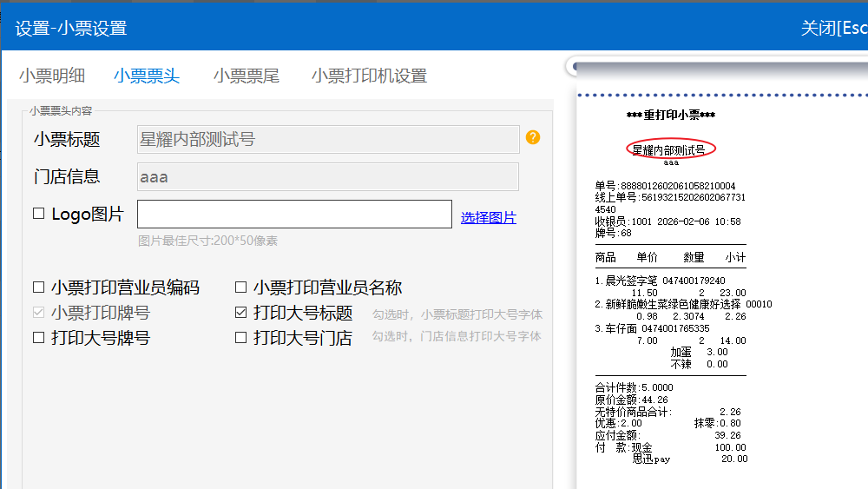Open the 选择图片 link

pos(488,217)
